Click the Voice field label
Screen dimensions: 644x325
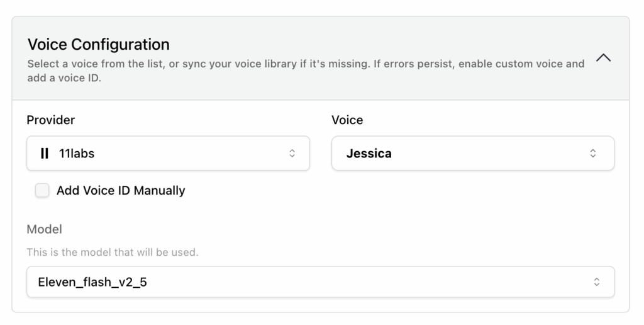[347, 120]
